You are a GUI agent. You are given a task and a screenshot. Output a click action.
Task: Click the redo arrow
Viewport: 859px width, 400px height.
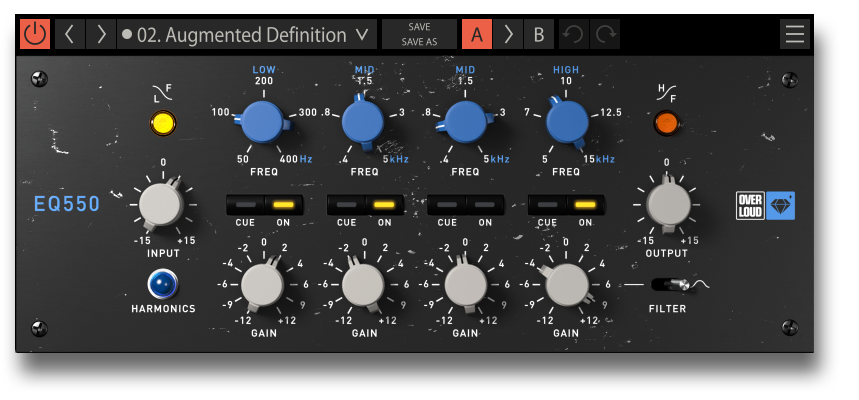[605, 35]
